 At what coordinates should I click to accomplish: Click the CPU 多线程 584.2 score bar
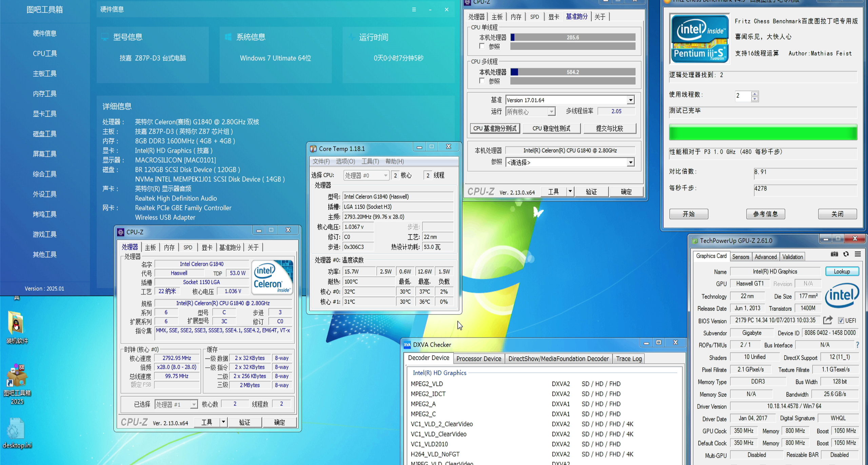[x=573, y=72]
